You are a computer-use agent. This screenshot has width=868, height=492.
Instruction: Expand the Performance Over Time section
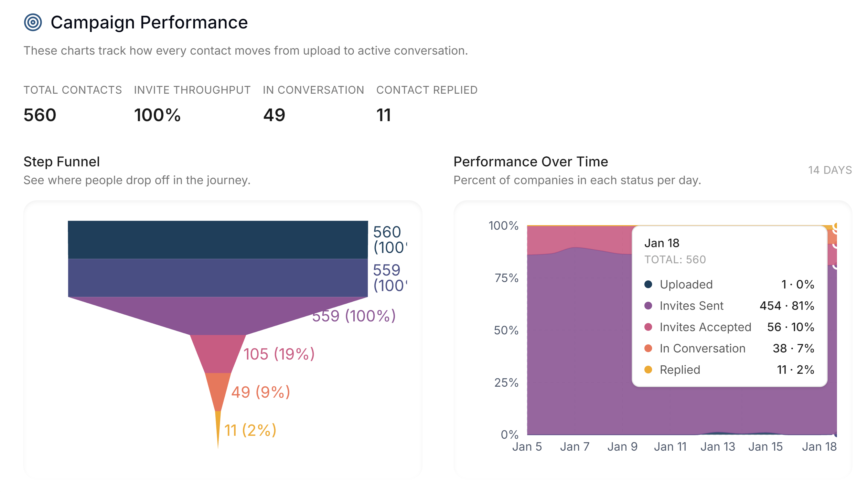(531, 162)
